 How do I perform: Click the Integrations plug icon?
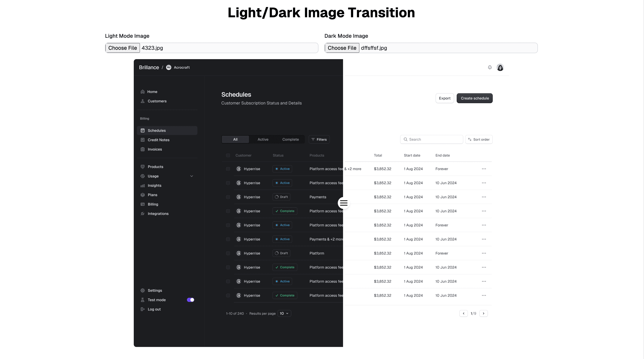pyautogui.click(x=143, y=214)
